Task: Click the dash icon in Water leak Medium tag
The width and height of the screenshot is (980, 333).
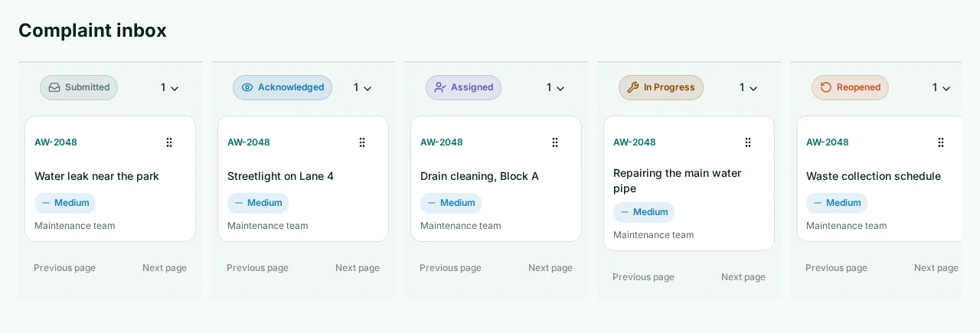Action: click(46, 203)
